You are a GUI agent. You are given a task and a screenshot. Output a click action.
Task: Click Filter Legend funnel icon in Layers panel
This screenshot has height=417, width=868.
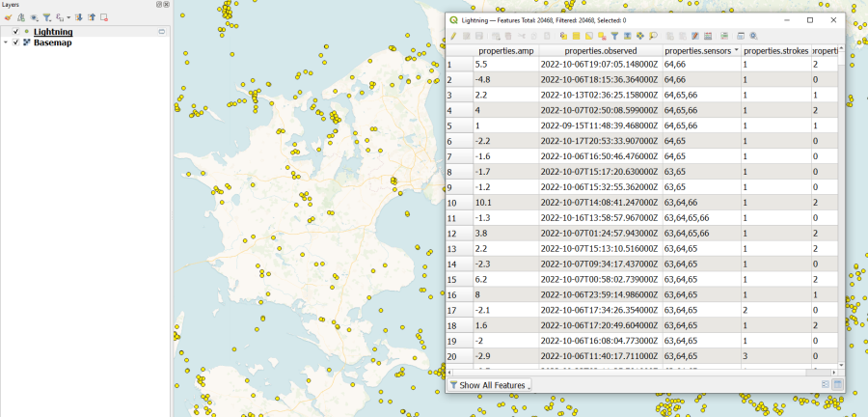(x=46, y=17)
